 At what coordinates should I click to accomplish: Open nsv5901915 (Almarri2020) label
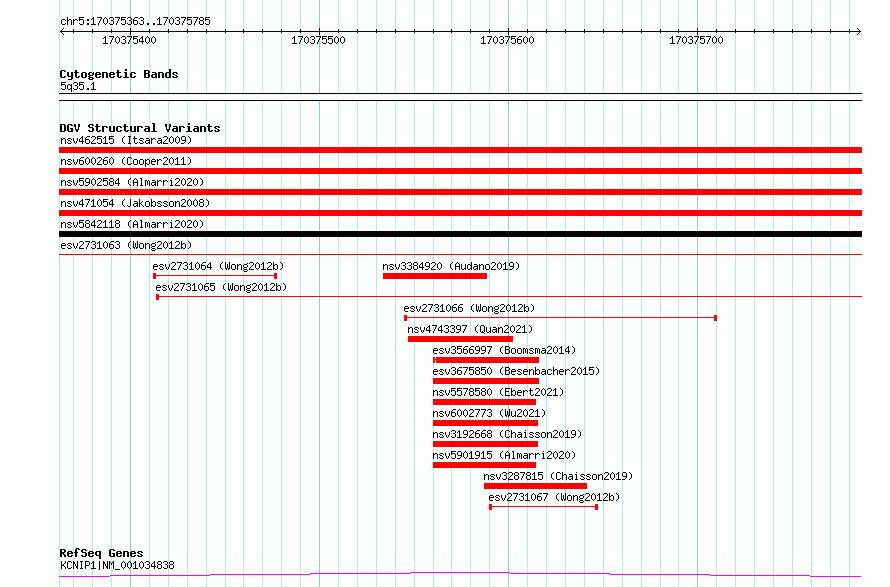504,455
